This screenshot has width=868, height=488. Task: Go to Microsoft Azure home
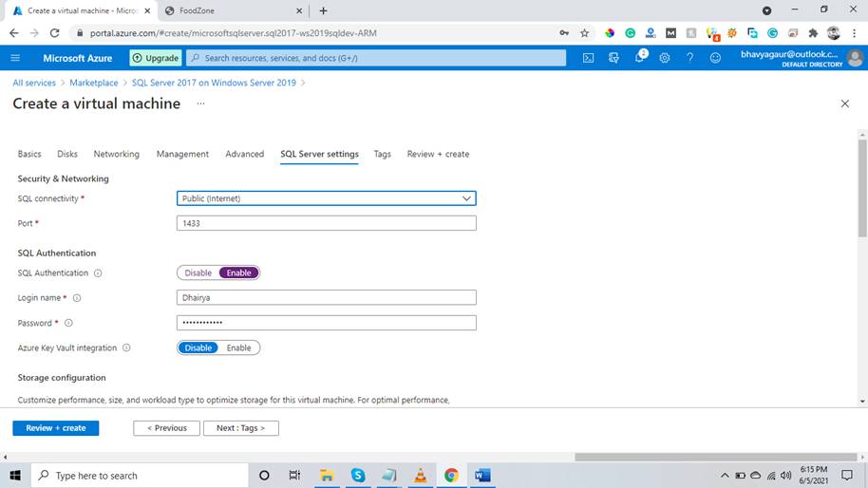pos(78,58)
